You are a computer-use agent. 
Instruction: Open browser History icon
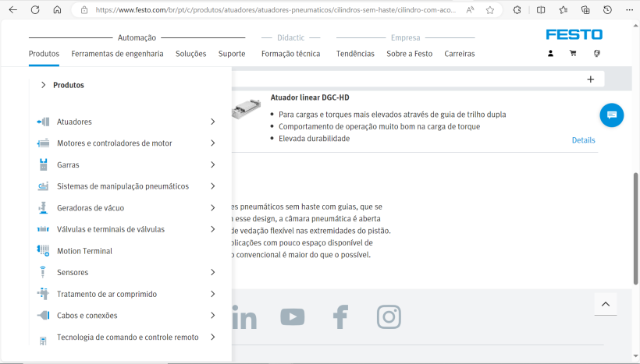(x=607, y=10)
